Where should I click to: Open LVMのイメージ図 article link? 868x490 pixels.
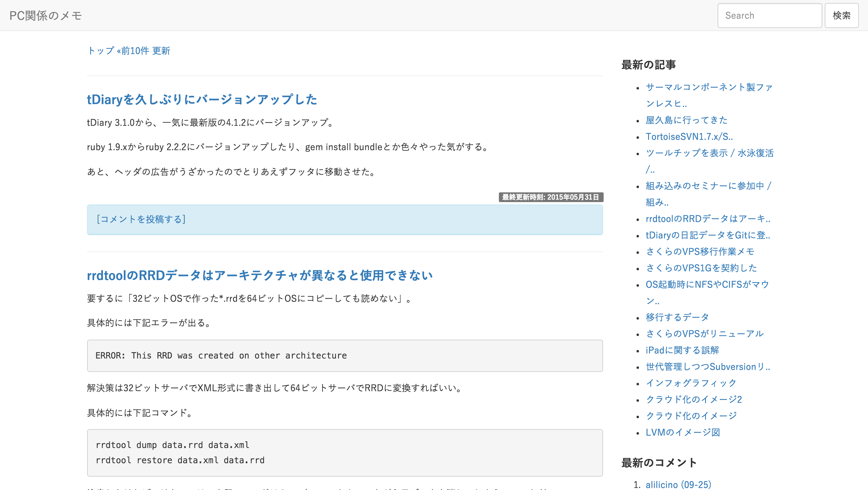683,432
